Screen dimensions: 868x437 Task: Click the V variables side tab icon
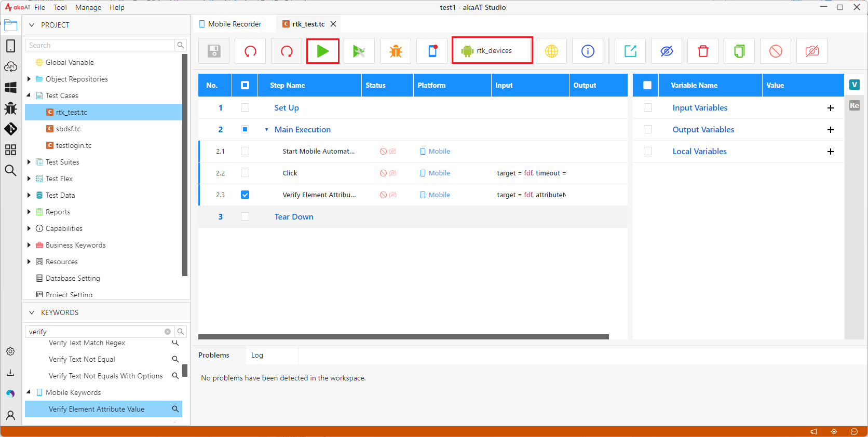click(x=855, y=85)
